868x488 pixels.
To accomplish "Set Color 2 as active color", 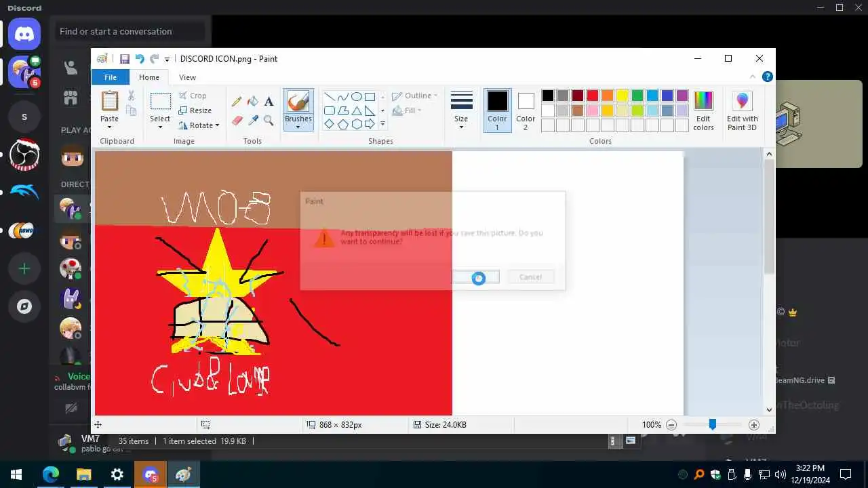I will coord(526,110).
